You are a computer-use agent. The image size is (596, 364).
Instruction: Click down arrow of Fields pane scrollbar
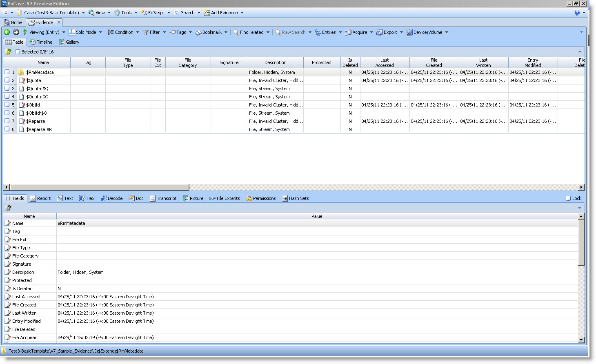(581, 340)
